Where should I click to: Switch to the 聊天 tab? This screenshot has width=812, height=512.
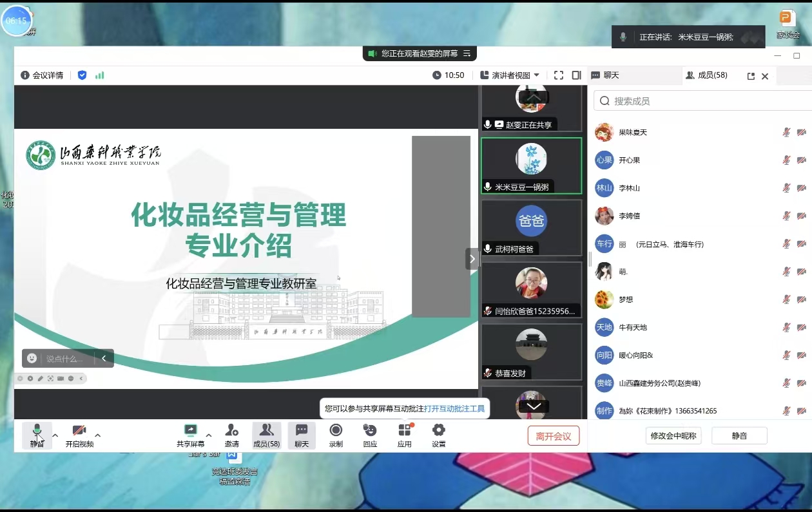[x=606, y=75]
